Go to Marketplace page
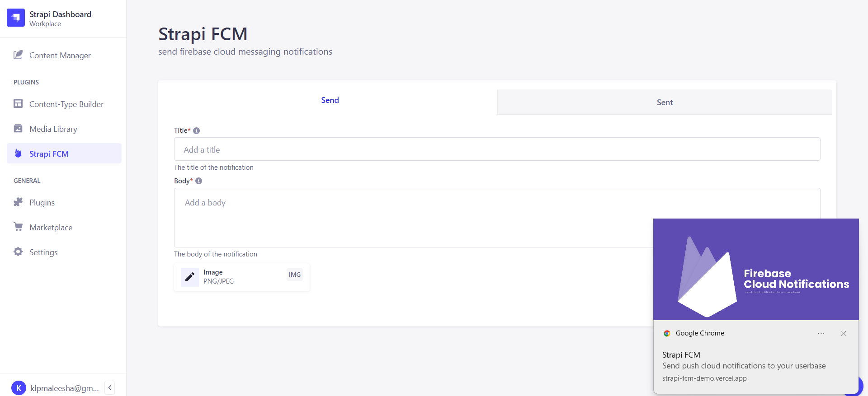Image resolution: width=868 pixels, height=396 pixels. pos(64,227)
